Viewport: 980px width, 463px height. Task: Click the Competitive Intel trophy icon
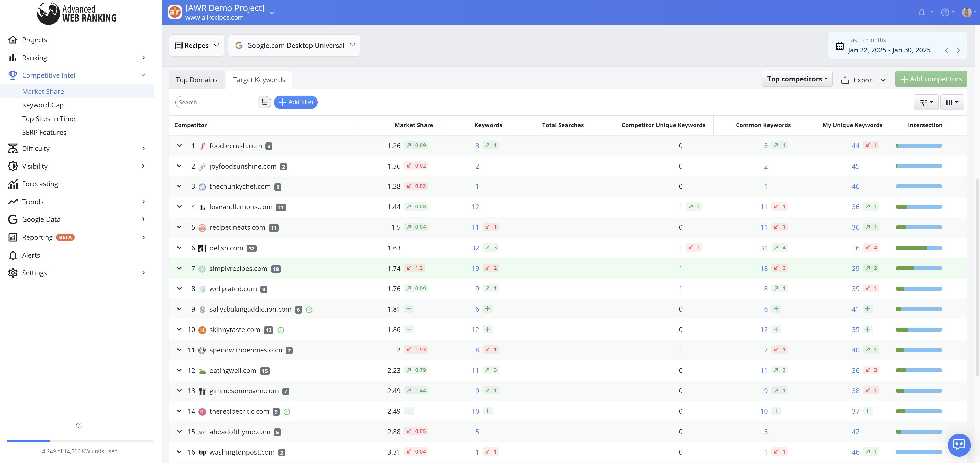[x=13, y=75]
